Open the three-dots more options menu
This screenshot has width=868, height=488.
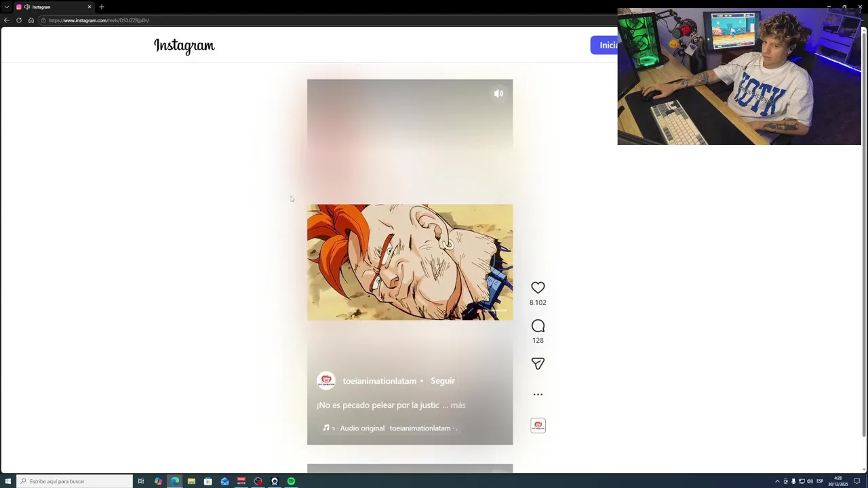[x=538, y=394]
